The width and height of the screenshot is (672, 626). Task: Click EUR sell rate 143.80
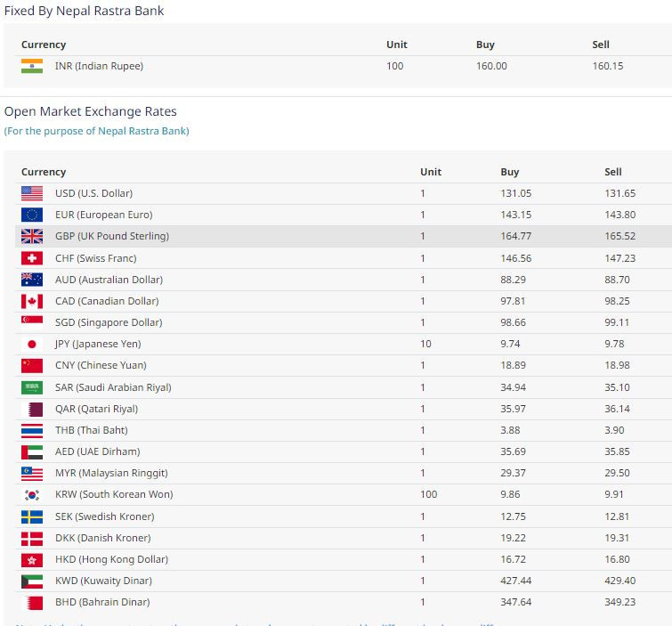pos(620,215)
